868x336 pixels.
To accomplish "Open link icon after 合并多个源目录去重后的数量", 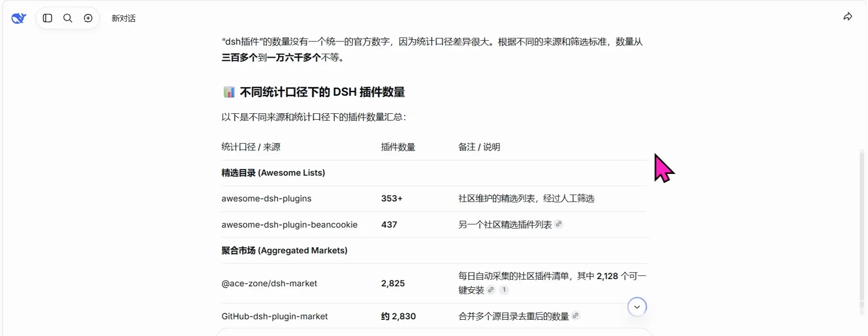I will tap(576, 315).
